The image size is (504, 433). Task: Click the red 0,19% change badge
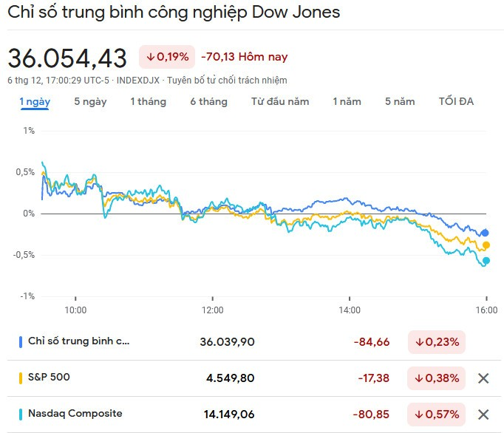166,57
